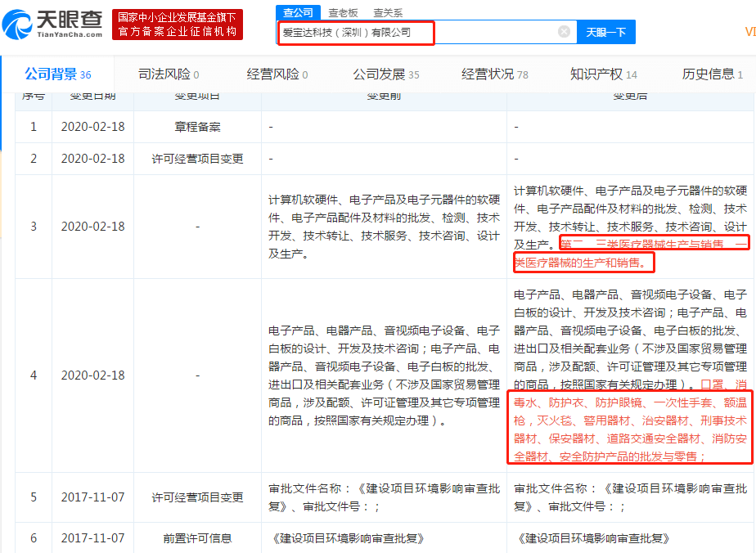This screenshot has height=553, width=756.
Task: Click row 5 after-change 审批文件名称 text
Action: coord(630,497)
